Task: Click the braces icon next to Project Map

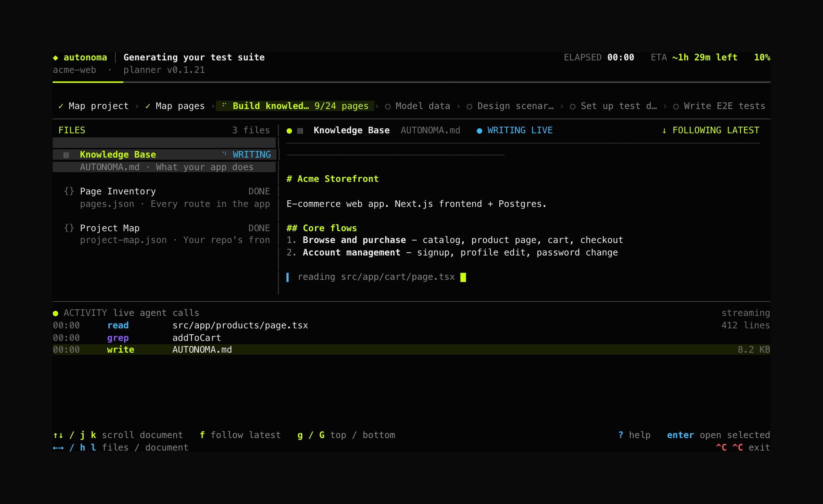Action: pos(69,228)
